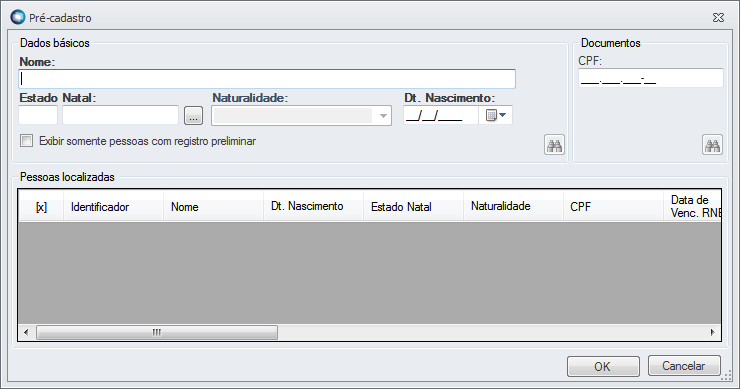Viewport: 740px width, 389px height.
Task: Click the grid's right scroll arrow
Action: [713, 332]
